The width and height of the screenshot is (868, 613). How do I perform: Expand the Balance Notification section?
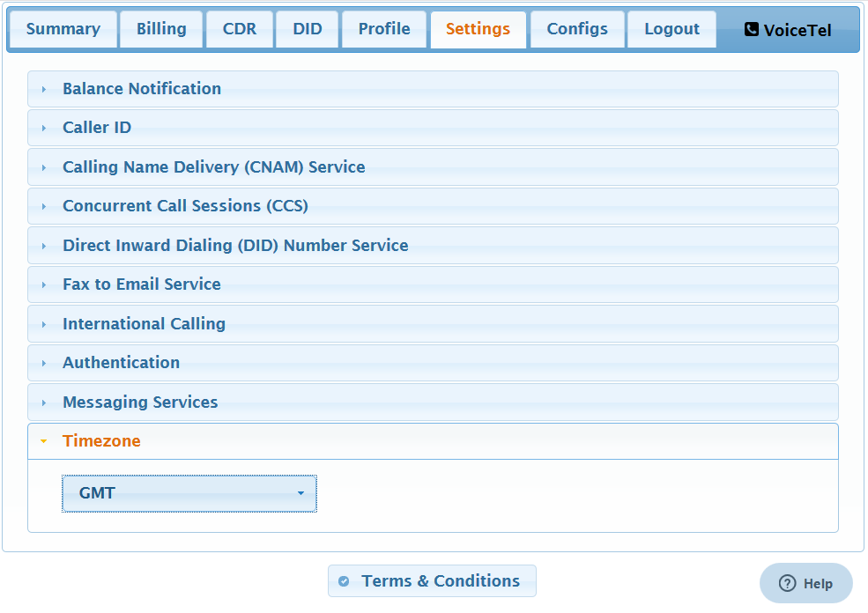click(433, 89)
